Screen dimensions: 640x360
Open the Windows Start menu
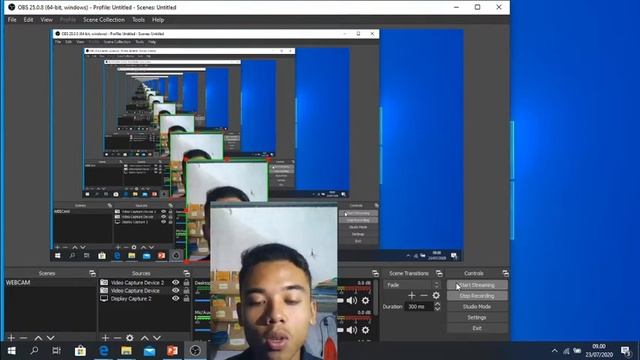pos(11,351)
